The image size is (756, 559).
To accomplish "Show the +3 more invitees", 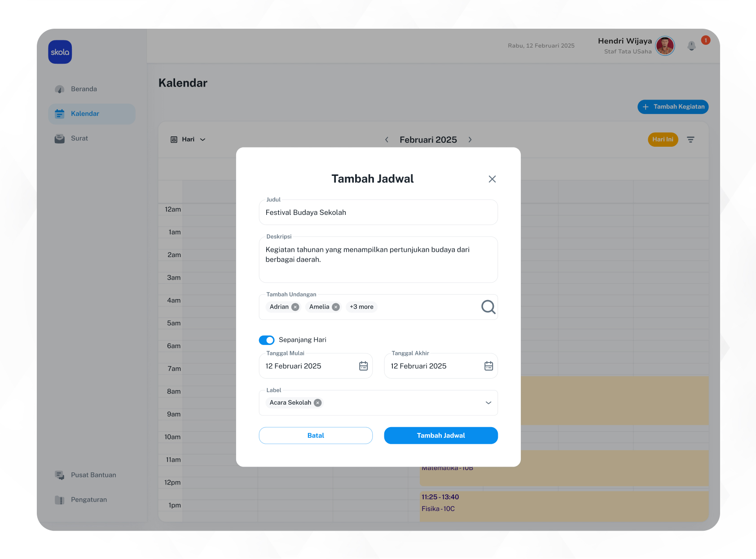I will coord(361,307).
